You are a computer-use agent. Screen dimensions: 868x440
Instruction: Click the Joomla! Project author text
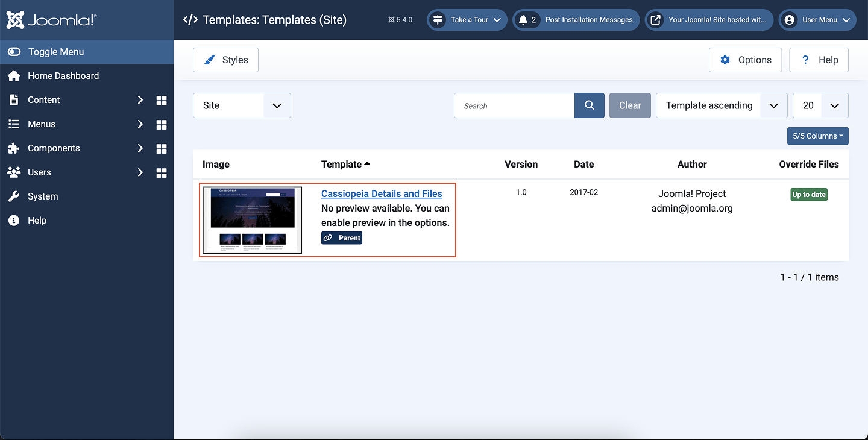692,193
